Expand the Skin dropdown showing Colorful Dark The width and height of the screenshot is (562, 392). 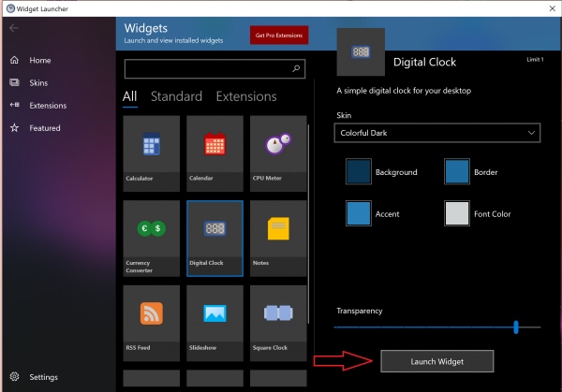(x=436, y=133)
